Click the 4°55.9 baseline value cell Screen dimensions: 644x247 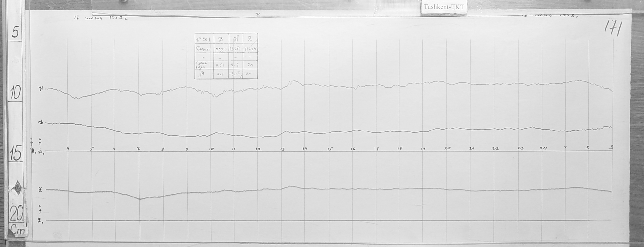[221, 50]
